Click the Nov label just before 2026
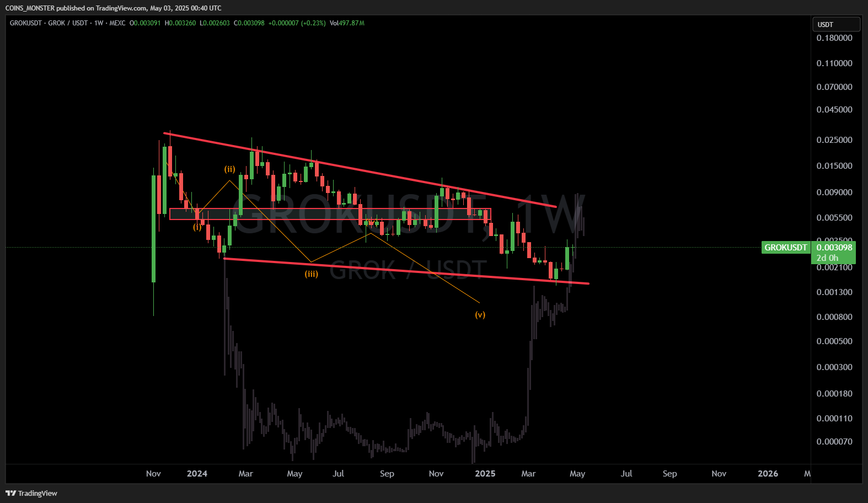Image resolution: width=868 pixels, height=503 pixels. pyautogui.click(x=719, y=474)
